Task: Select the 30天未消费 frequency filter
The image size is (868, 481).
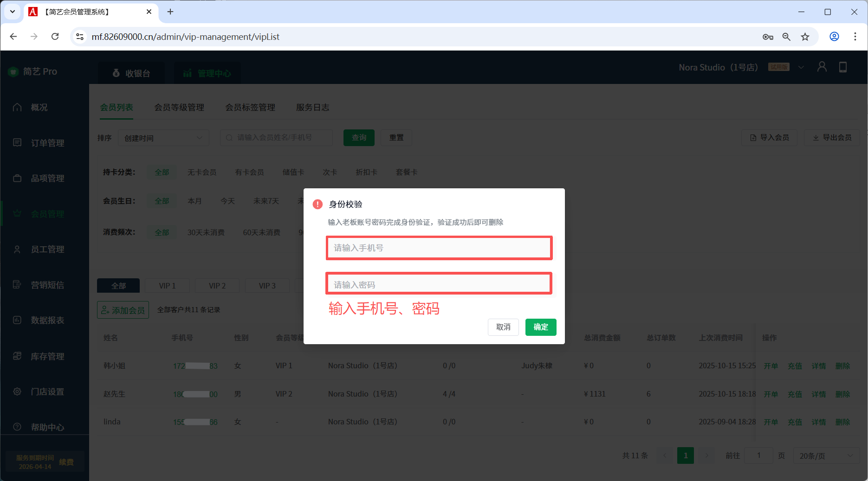Action: tap(206, 232)
